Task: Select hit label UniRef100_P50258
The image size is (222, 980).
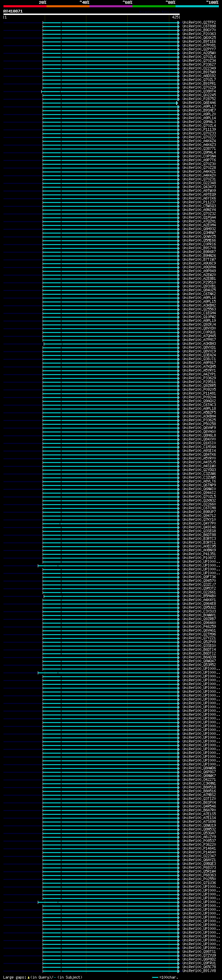Action: [x=199, y=424]
